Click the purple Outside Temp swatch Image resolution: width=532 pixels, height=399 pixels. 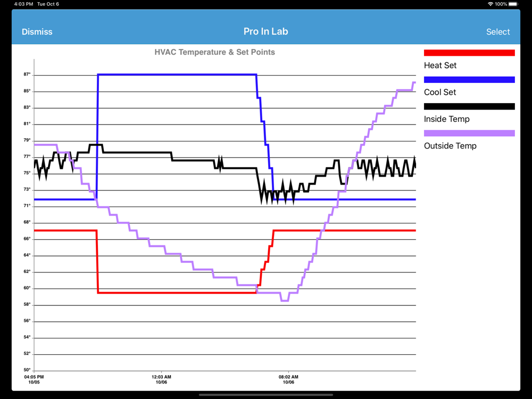click(x=469, y=133)
